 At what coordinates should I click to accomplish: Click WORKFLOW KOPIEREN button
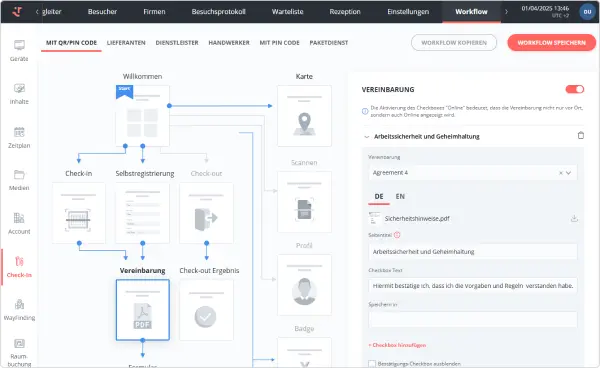(454, 43)
